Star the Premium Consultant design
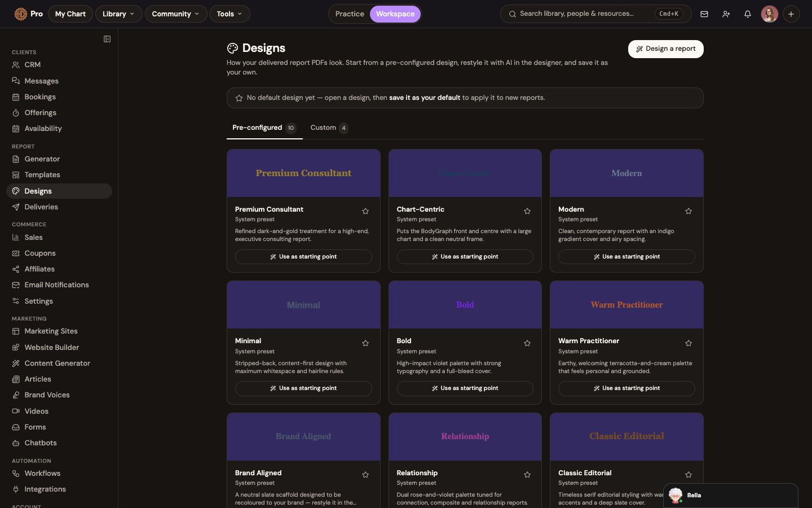812x508 pixels. (x=365, y=211)
